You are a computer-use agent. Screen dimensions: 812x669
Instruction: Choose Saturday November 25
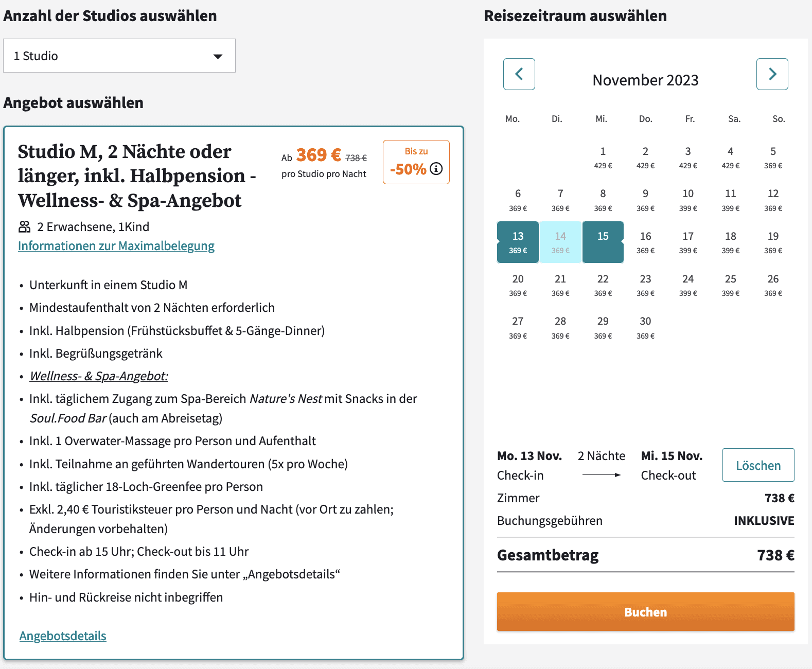730,285
